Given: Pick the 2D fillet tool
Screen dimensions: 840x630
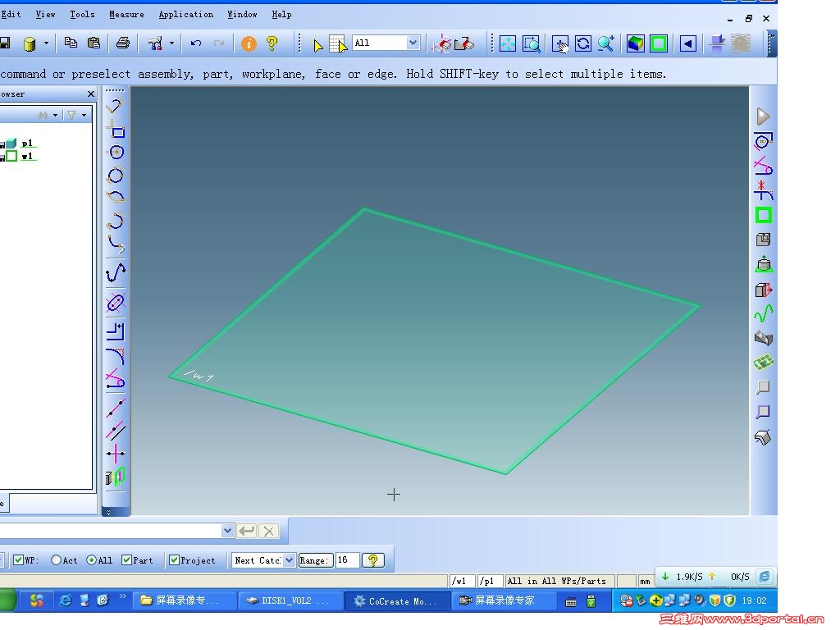Looking at the screenshot, I should point(115,356).
